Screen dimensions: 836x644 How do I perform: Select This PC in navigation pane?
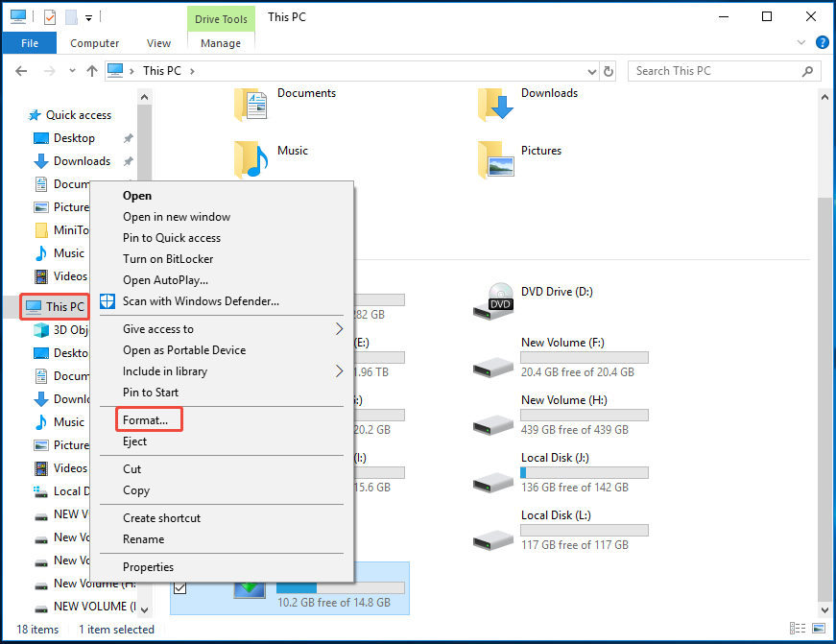coord(55,306)
